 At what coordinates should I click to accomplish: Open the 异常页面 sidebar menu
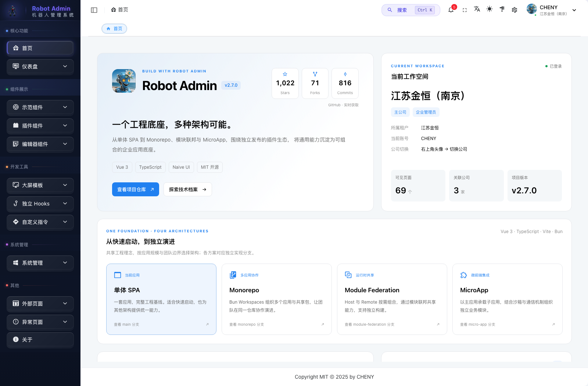click(x=40, y=322)
